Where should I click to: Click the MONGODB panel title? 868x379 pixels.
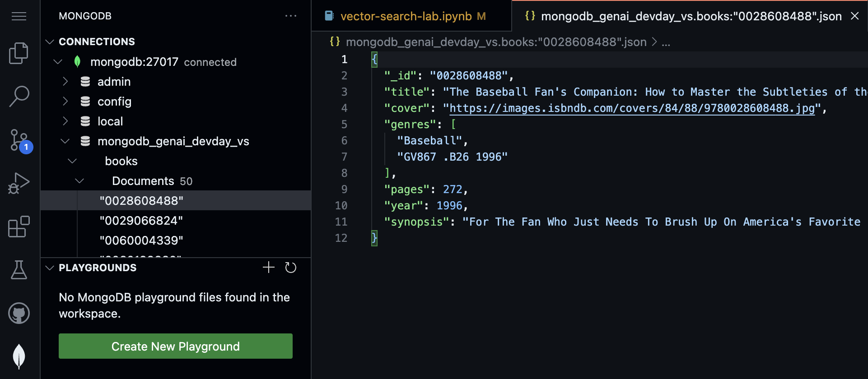point(85,16)
